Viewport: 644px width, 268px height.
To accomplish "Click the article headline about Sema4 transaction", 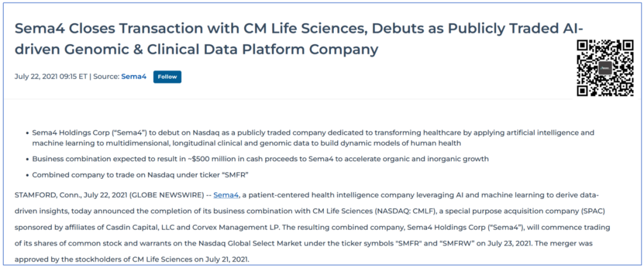I will (x=298, y=39).
